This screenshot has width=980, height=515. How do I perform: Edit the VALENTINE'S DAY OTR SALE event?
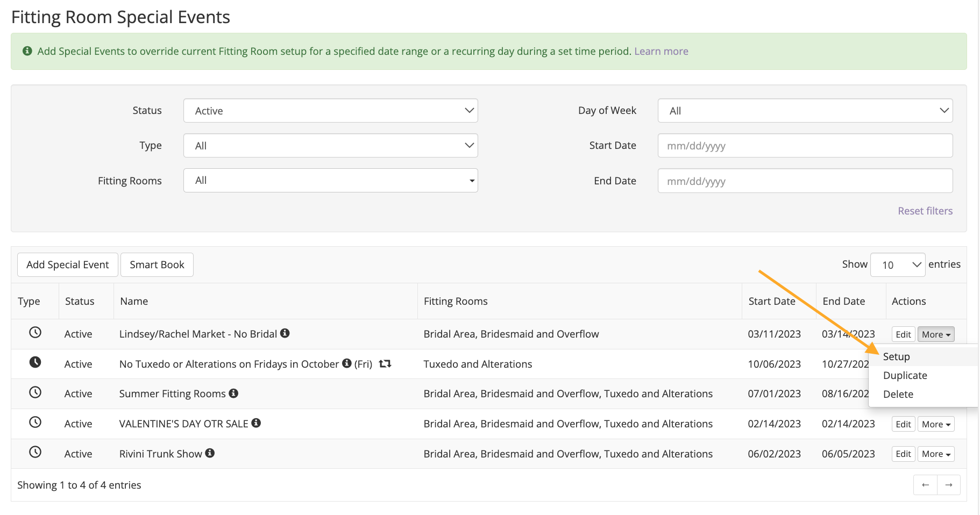point(903,424)
